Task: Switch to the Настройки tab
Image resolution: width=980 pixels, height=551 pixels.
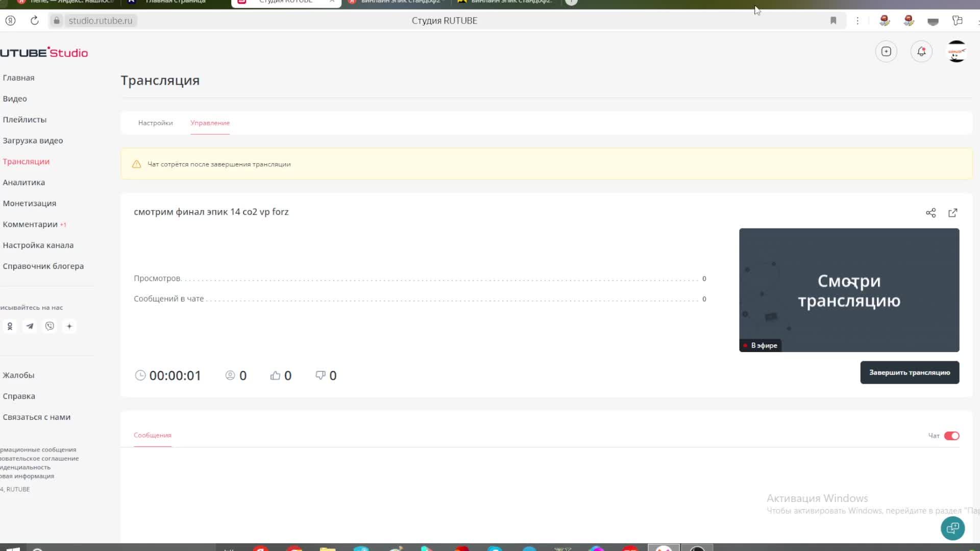Action: click(x=156, y=122)
